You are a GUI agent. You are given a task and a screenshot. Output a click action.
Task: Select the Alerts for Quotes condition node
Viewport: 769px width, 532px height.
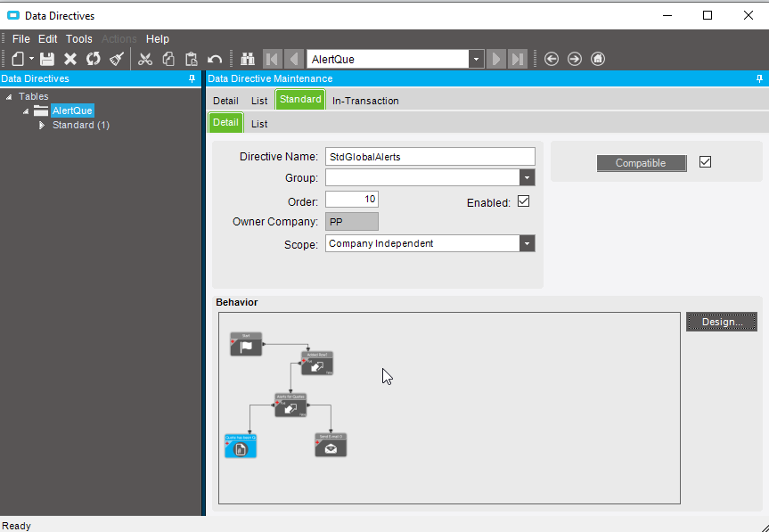[x=290, y=405]
